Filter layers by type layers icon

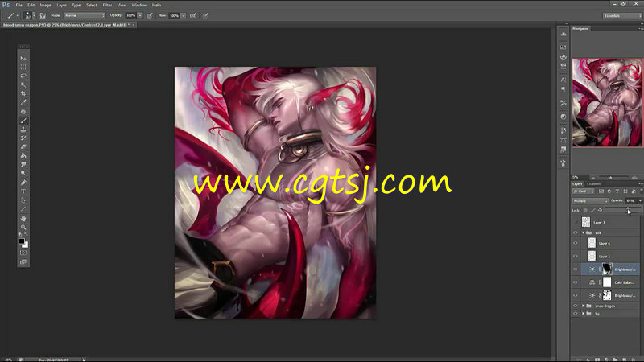point(617,191)
